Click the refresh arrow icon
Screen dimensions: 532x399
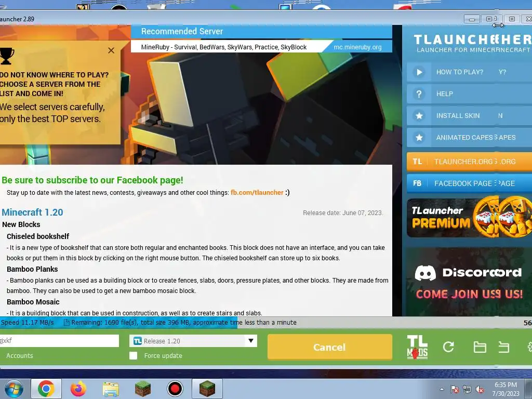[448, 347]
